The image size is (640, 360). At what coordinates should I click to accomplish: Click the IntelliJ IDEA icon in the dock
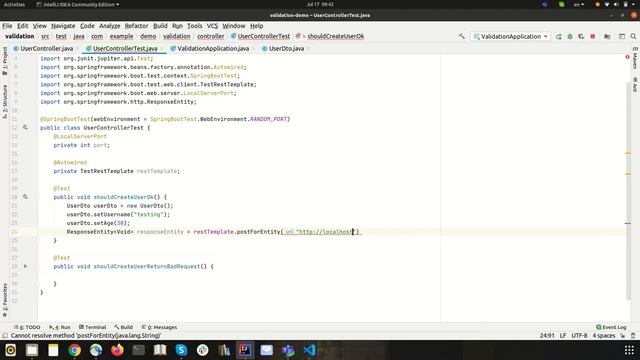(245, 350)
